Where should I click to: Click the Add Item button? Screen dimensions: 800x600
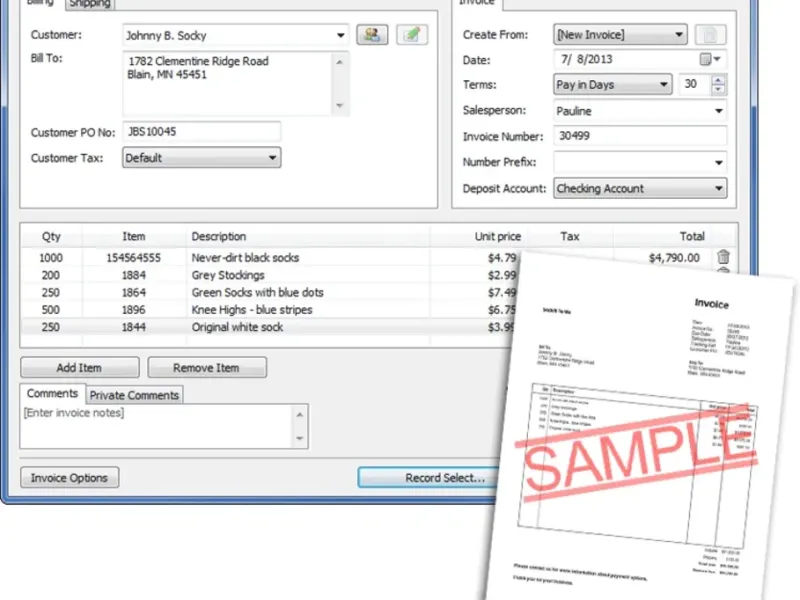point(80,367)
